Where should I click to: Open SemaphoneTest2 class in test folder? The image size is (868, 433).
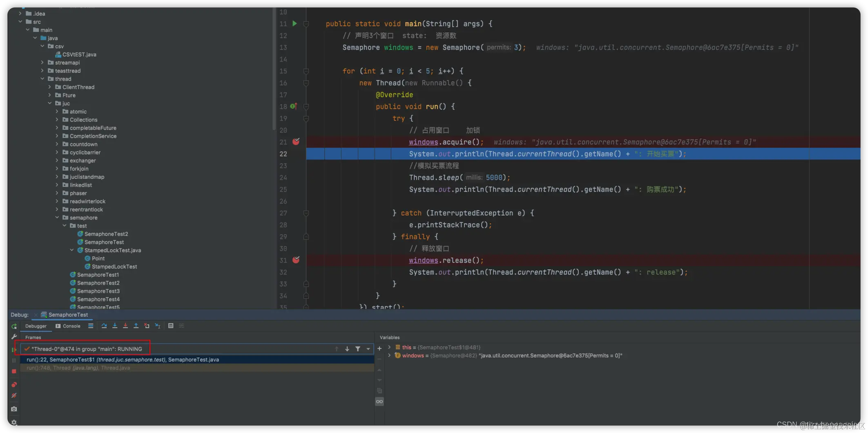103,234
